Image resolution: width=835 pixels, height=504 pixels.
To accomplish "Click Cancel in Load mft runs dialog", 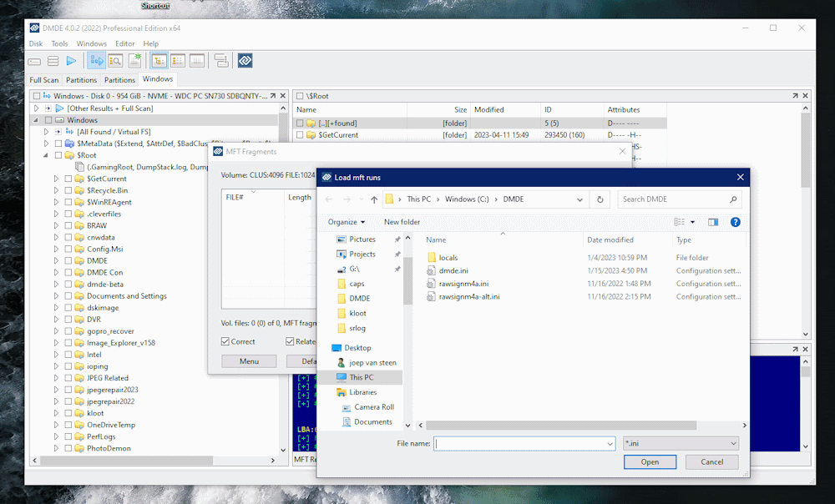I will (712, 462).
